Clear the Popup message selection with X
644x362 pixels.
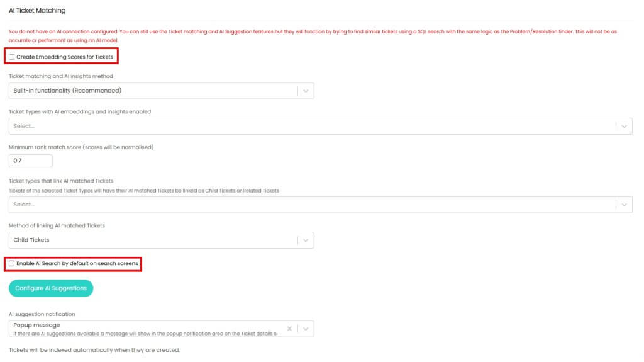(x=289, y=329)
